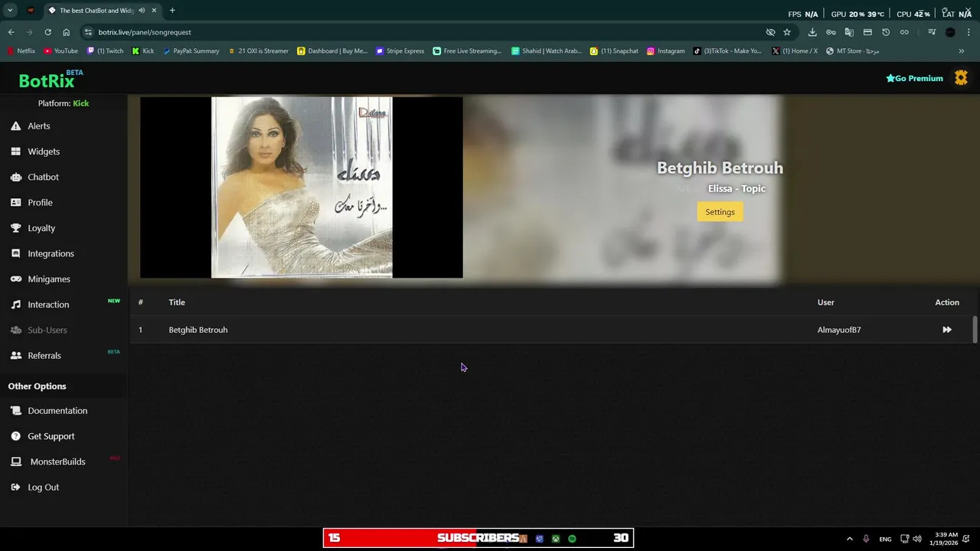Click the browser password key icon
This screenshot has width=980, height=551.
(x=831, y=32)
